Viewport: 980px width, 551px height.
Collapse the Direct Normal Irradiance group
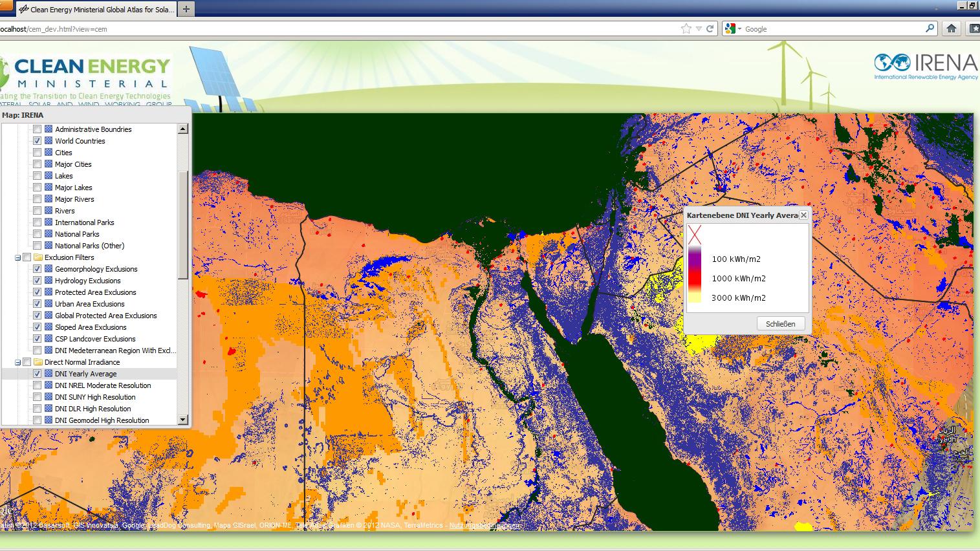coord(18,362)
